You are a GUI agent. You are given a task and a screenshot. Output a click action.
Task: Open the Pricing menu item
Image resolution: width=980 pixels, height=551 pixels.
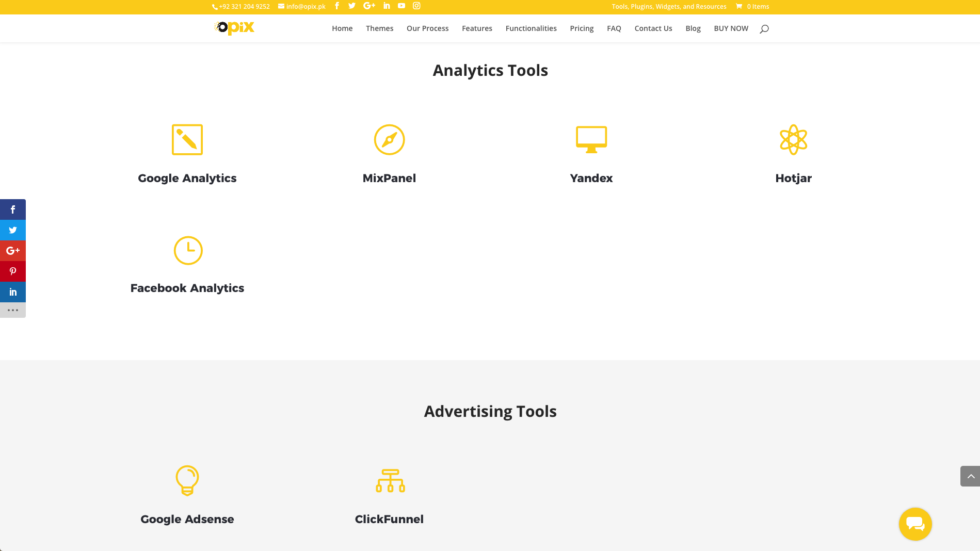click(x=582, y=28)
